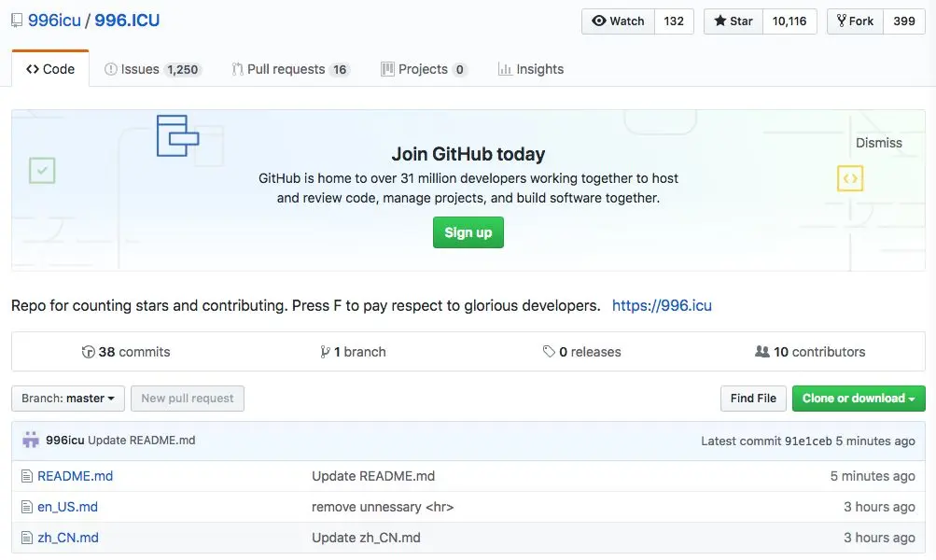This screenshot has height=560, width=936.
Task: Click the Code tab brackets icon
Action: [x=33, y=69]
